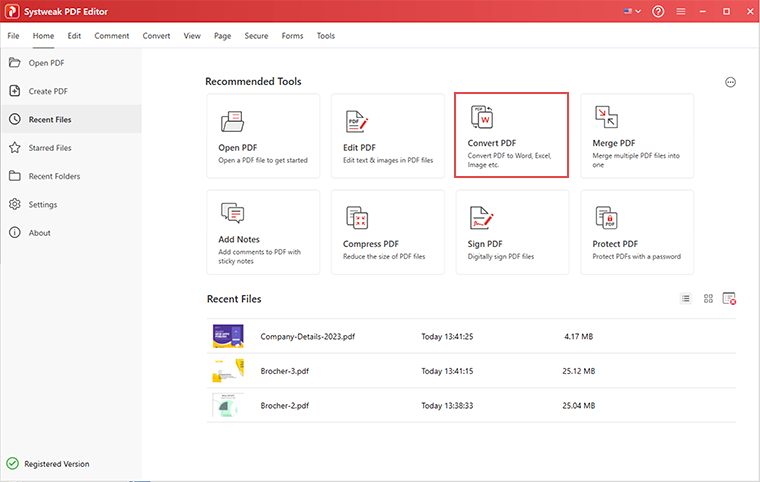The width and height of the screenshot is (760, 482).
Task: Open Settings from sidebar label
Action: [x=43, y=205]
